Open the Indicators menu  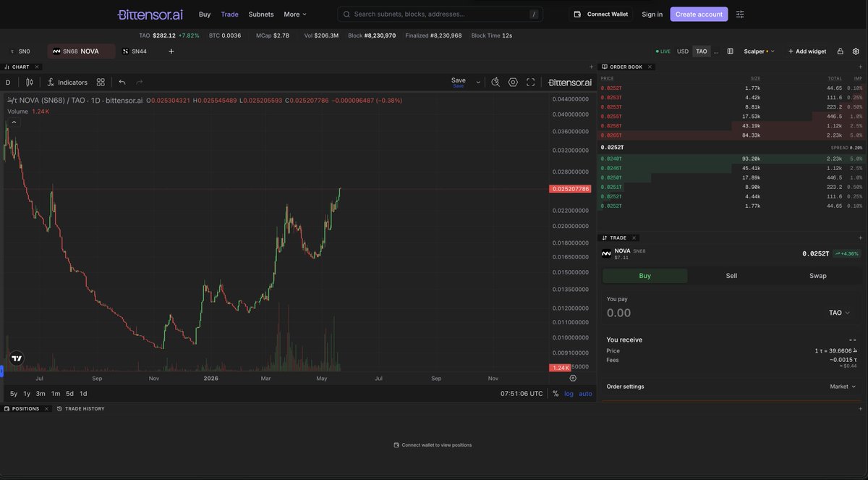click(x=67, y=83)
